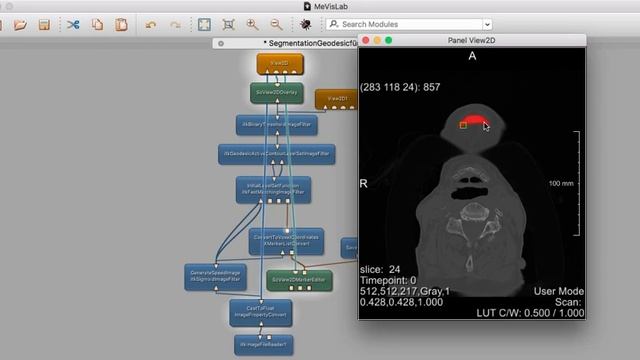Minimize the Panel View2D window
640x360 pixels.
click(x=377, y=40)
